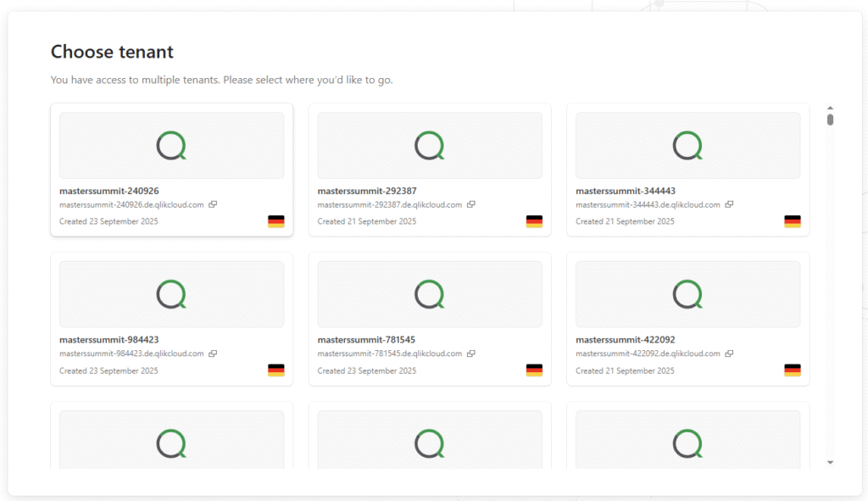Image resolution: width=868 pixels, height=501 pixels.
Task: Click the German flag on the masterssummit-240926 card
Action: coord(275,221)
